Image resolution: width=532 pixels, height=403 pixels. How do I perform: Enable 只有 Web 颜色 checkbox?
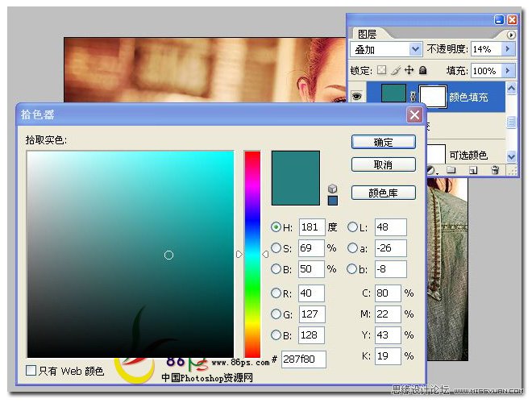click(x=31, y=370)
